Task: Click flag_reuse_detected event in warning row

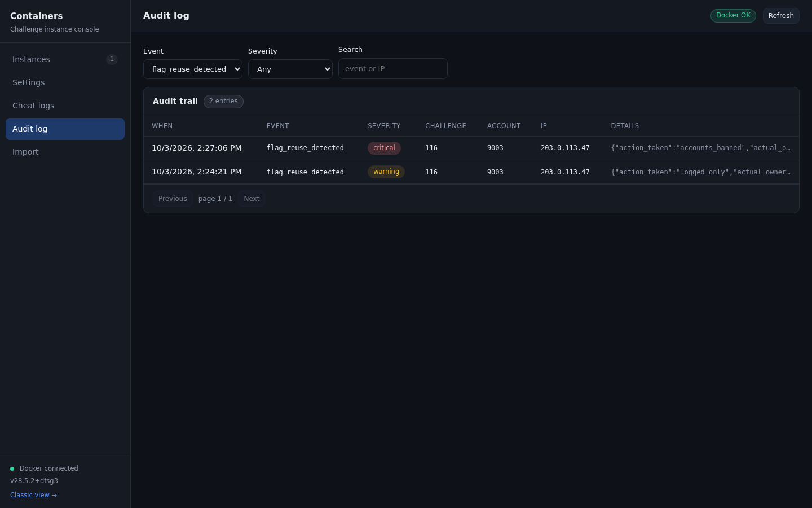Action: (305, 172)
